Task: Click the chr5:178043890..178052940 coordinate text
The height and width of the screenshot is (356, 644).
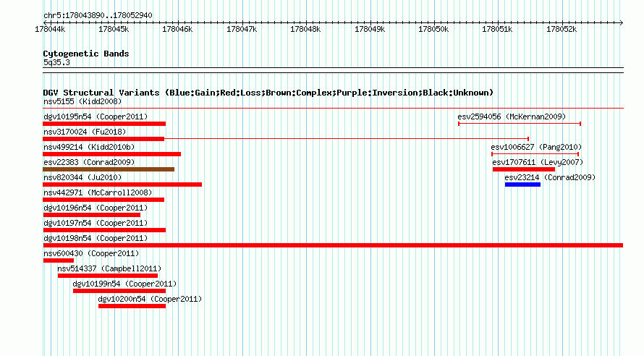Action: [x=98, y=15]
